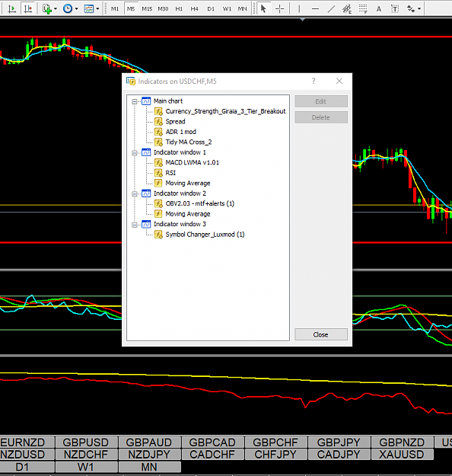The width and height of the screenshot is (452, 476).
Task: Select the Equidistant Channel tool
Action: pyautogui.click(x=347, y=9)
